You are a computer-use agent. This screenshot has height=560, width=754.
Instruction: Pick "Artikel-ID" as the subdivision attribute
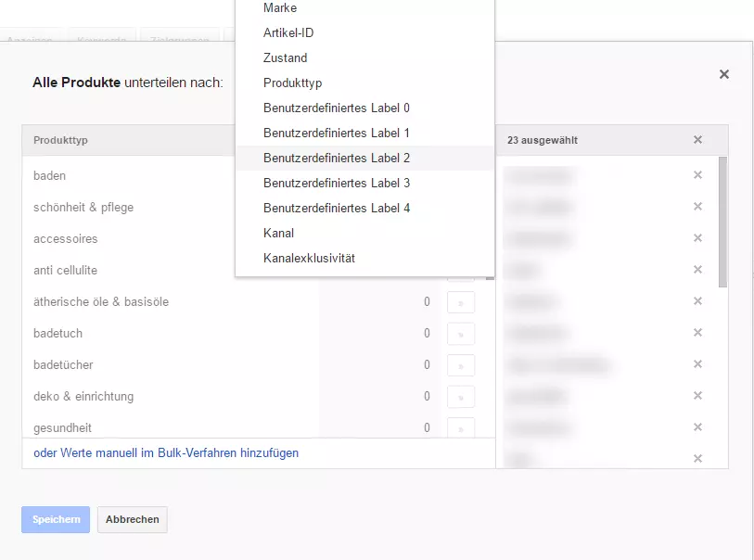coord(288,32)
